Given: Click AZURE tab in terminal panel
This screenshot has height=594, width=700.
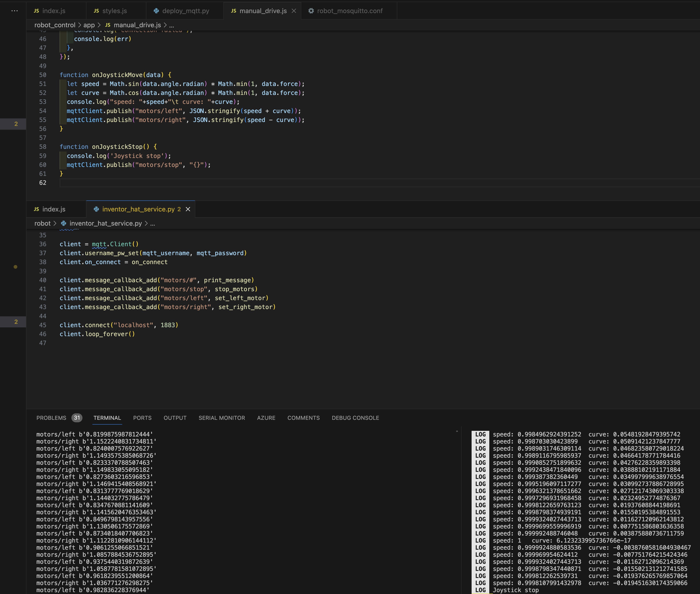Looking at the screenshot, I should 266,418.
